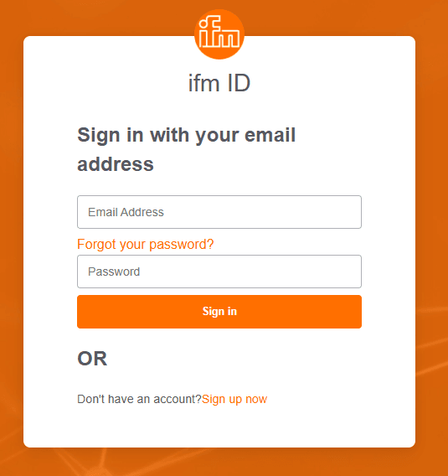This screenshot has width=448, height=476.
Task: Focus the Password input field
Action: [219, 272]
